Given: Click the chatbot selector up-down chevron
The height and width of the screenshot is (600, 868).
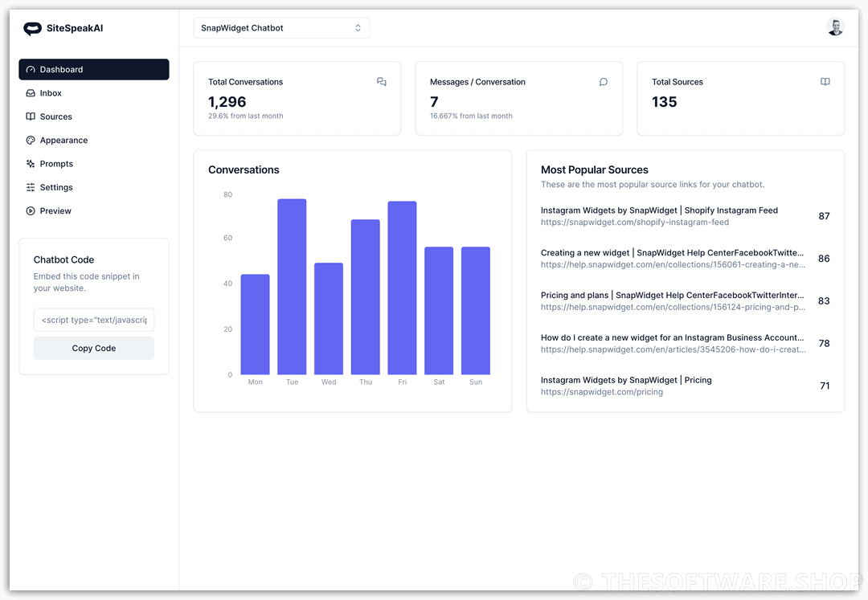Looking at the screenshot, I should click(x=358, y=28).
